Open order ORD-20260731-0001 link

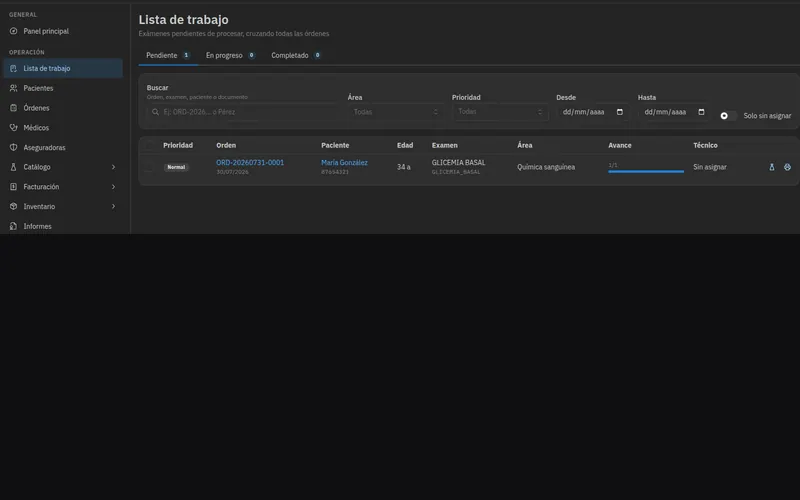coord(250,162)
